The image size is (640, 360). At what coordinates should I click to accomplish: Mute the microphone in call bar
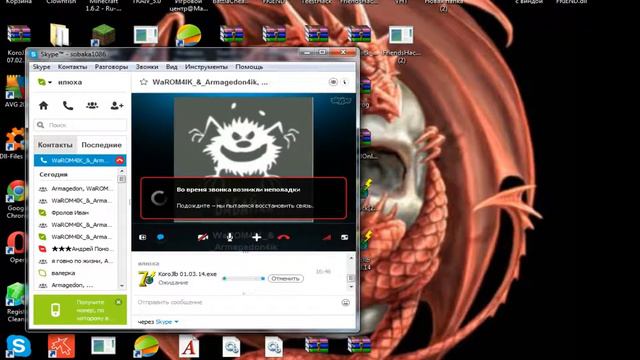coord(230,237)
